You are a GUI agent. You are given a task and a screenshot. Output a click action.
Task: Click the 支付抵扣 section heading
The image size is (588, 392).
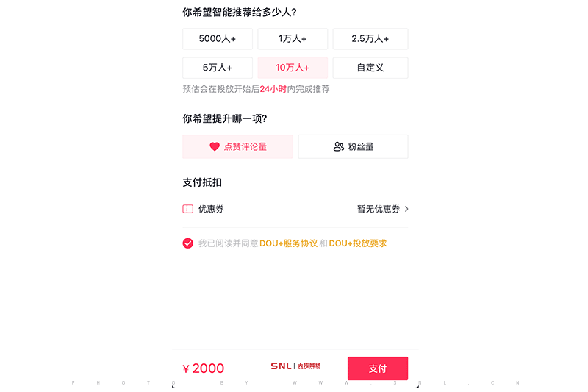pos(202,182)
